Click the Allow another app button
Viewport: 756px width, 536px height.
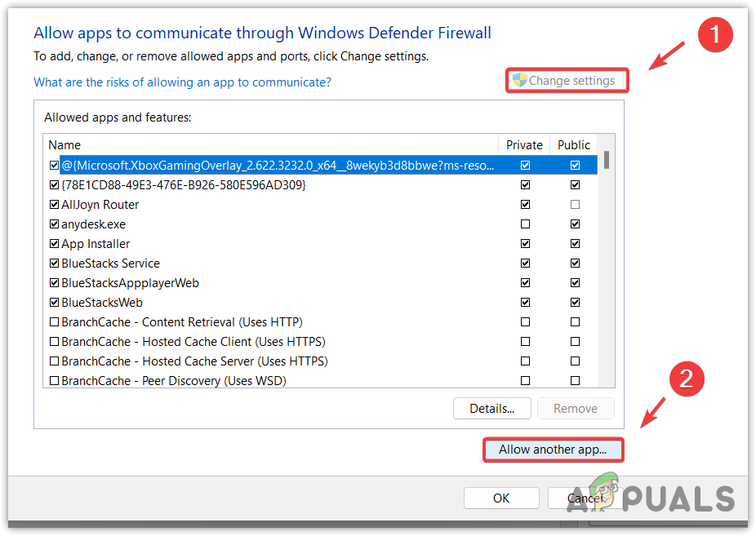[553, 450]
